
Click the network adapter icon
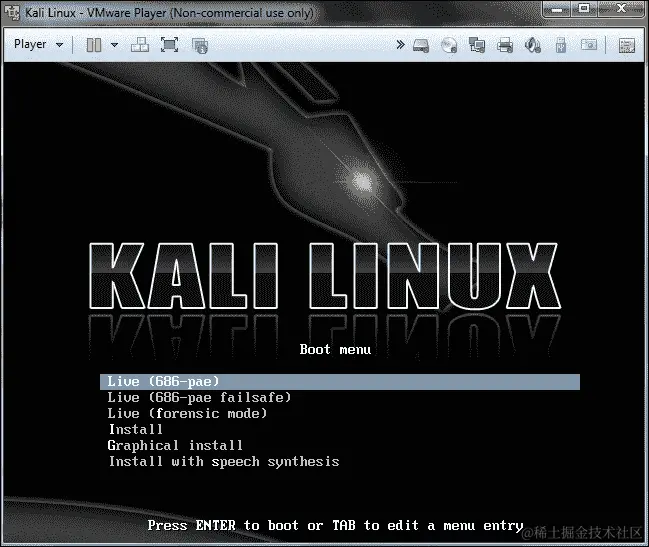tap(477, 45)
